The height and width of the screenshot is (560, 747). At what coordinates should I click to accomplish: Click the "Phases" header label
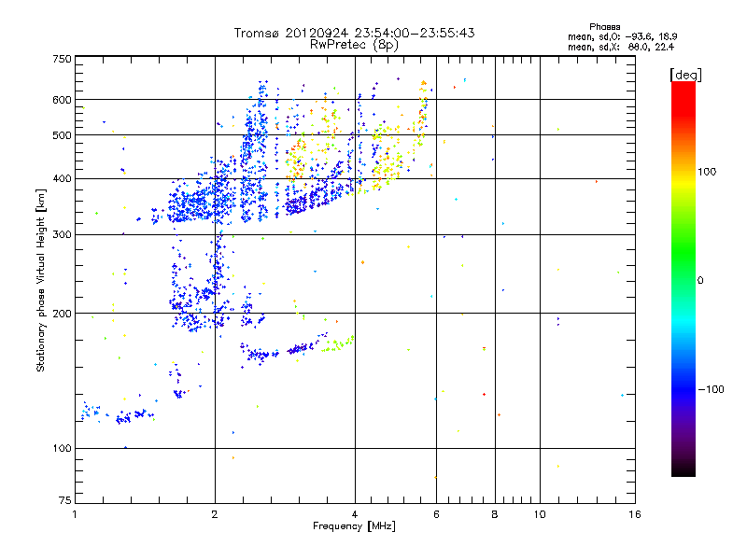tap(604, 27)
